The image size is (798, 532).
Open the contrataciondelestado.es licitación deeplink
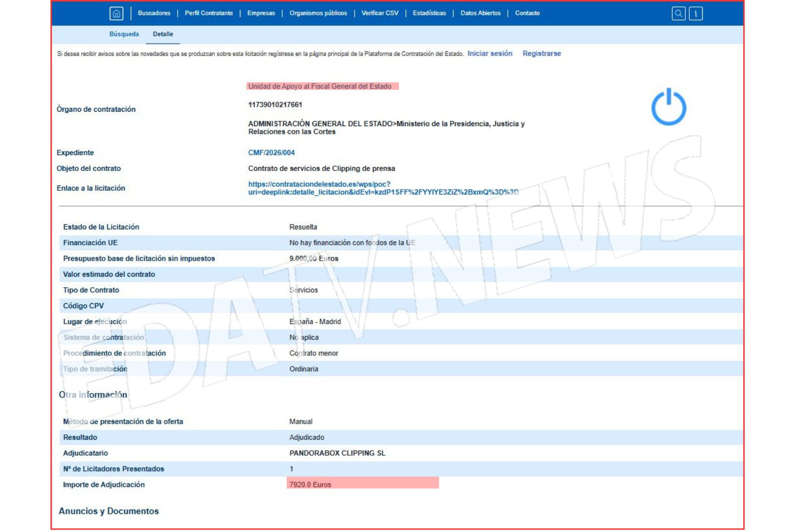383,188
